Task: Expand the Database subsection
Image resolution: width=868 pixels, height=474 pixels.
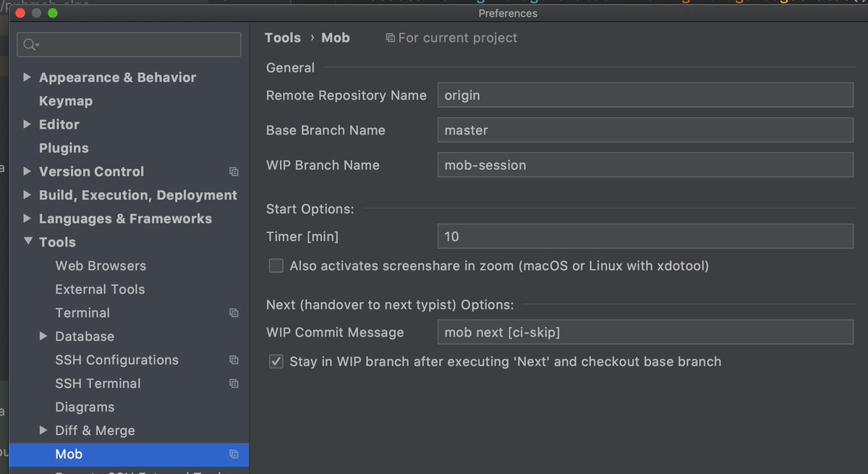Action: tap(43, 337)
